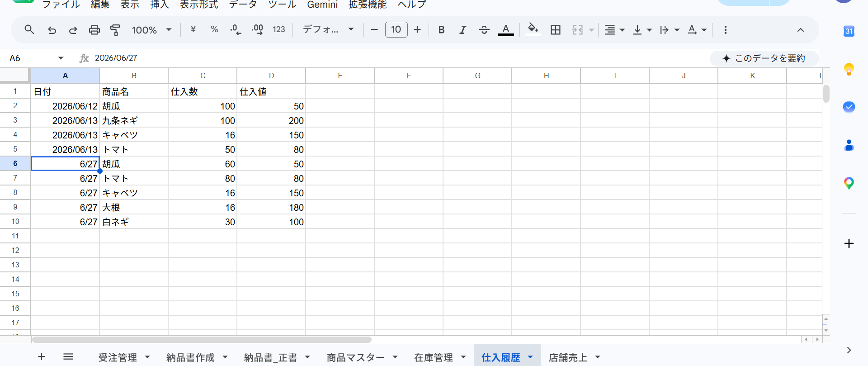Collapse the menus with the up chevron
This screenshot has height=366, width=868.
[x=800, y=30]
